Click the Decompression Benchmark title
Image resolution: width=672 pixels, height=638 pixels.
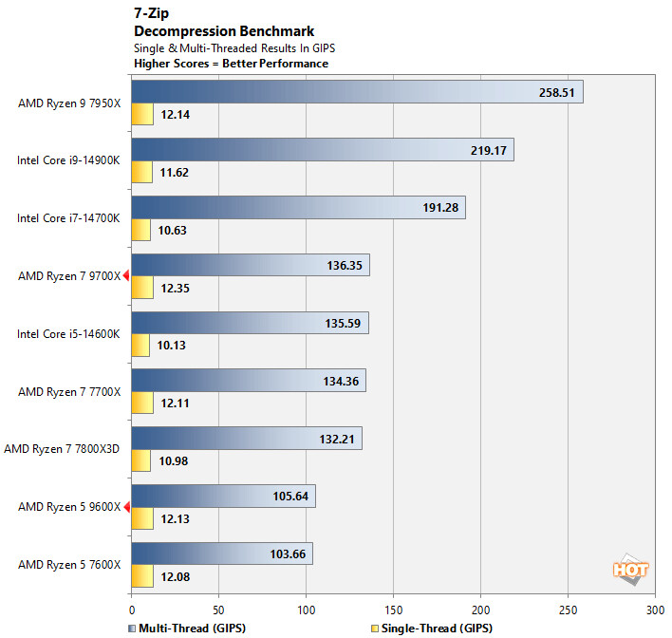pyautogui.click(x=224, y=31)
